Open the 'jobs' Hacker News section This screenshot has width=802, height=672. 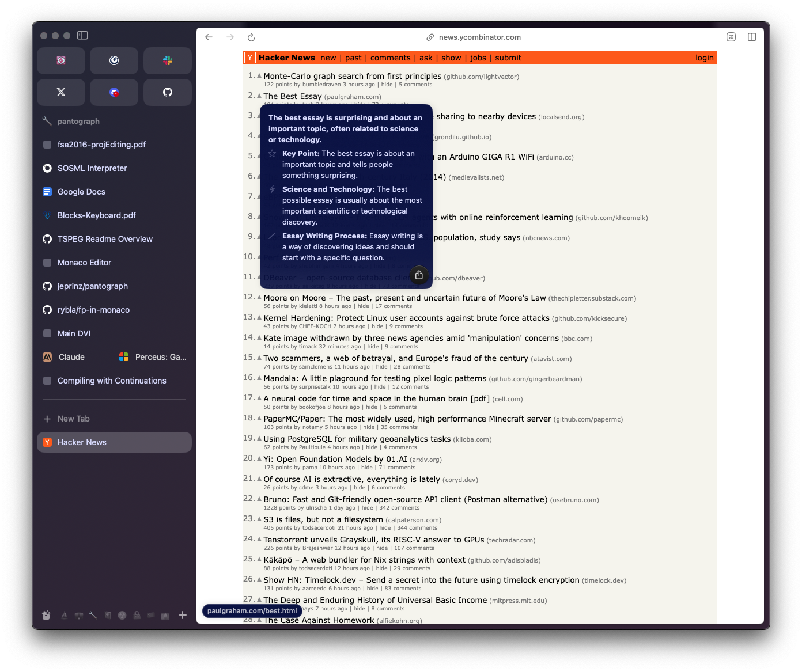(x=478, y=58)
